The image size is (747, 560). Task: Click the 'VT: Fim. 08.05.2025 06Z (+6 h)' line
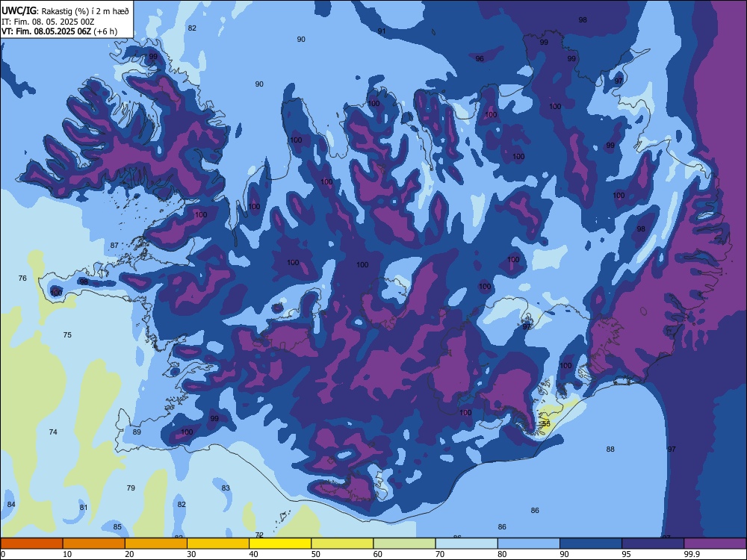click(x=59, y=31)
